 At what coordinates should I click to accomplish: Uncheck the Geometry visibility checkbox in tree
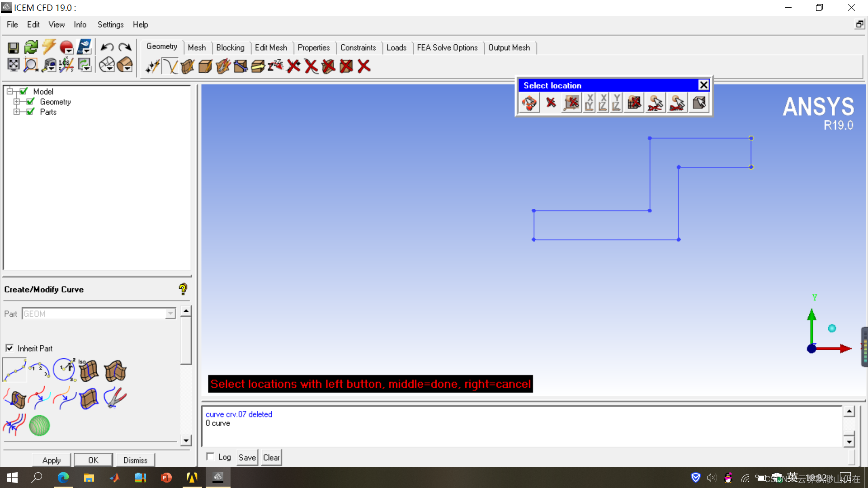tap(30, 102)
